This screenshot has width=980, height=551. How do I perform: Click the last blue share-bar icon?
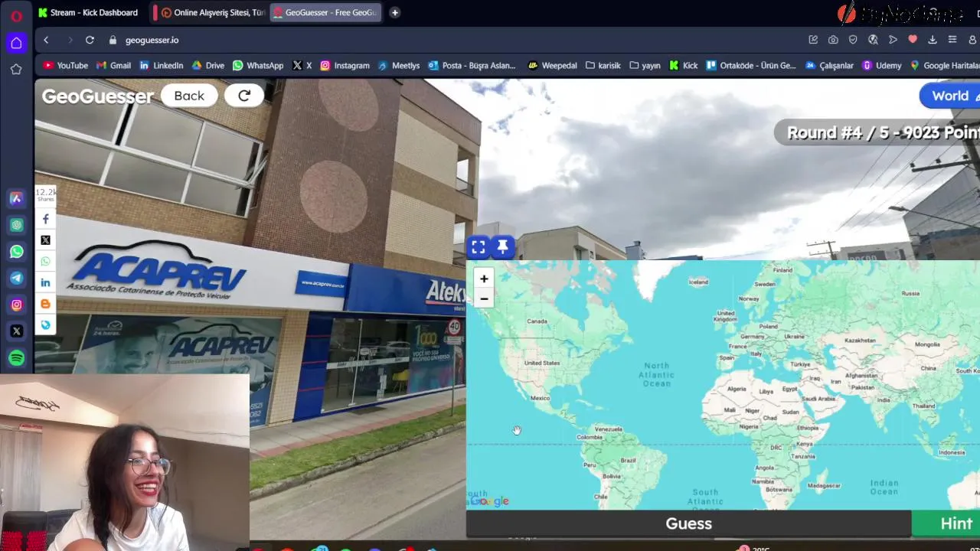45,324
